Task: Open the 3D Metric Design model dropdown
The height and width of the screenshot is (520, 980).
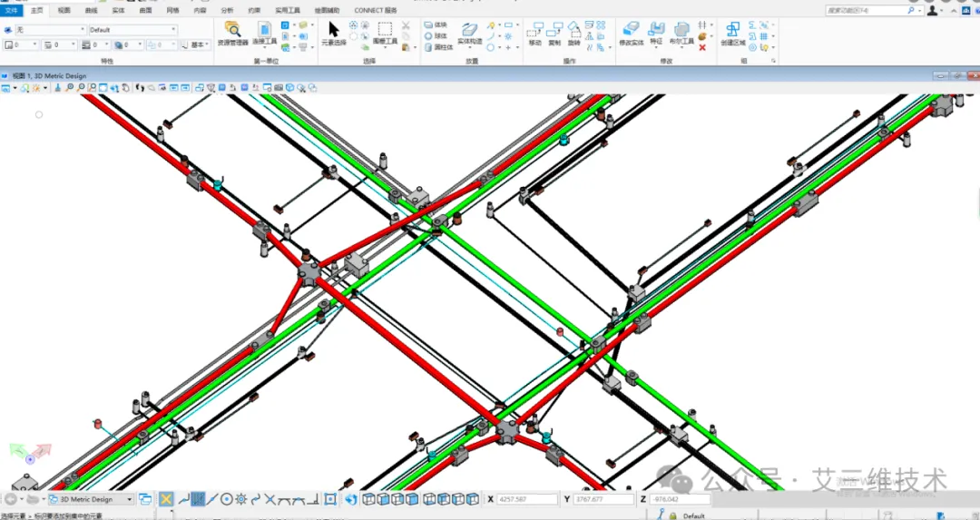Action: [92, 499]
